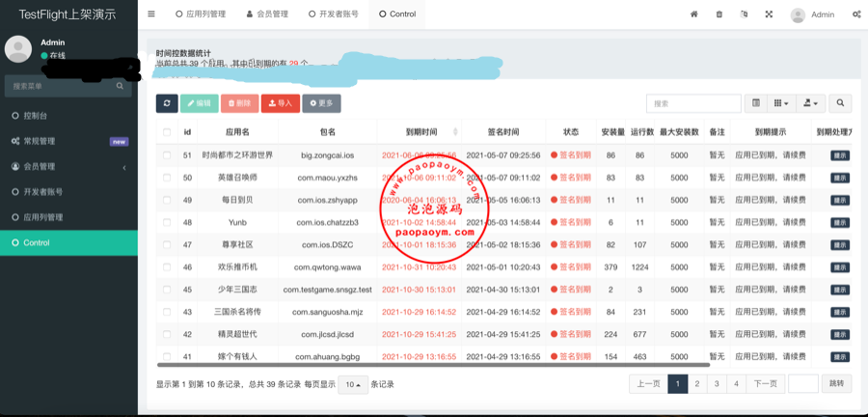Toggle the sidebar with hamburger icon

(151, 14)
